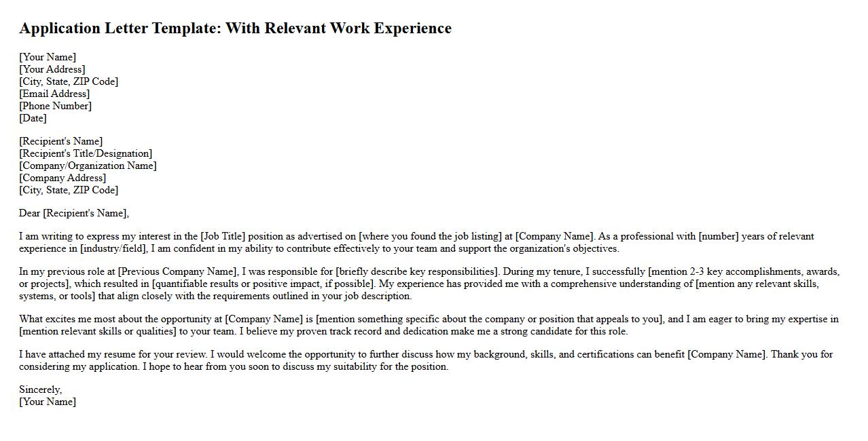Click the first [Your Name] placeholder
The height and width of the screenshot is (441, 868).
(x=48, y=57)
